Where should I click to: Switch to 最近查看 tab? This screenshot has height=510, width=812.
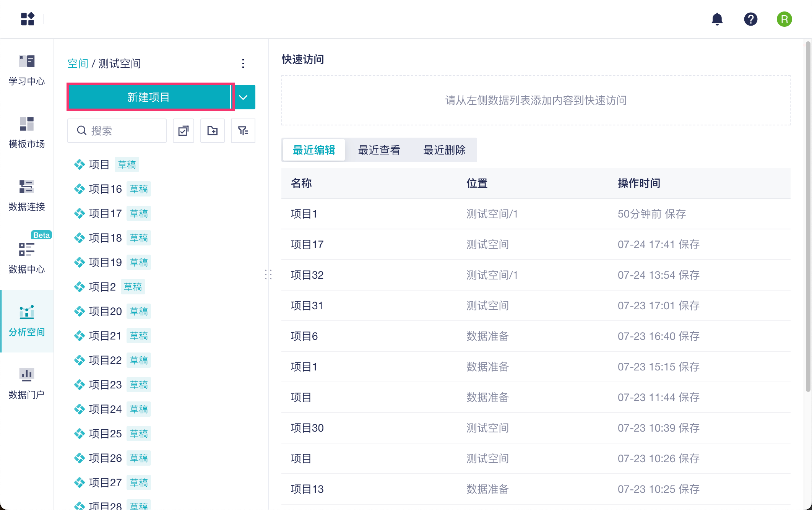(379, 150)
